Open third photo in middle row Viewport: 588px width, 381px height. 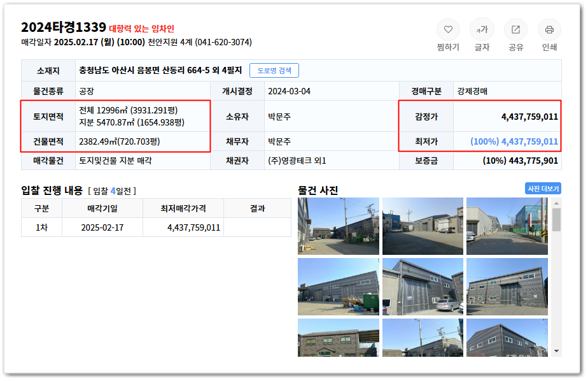(x=507, y=287)
